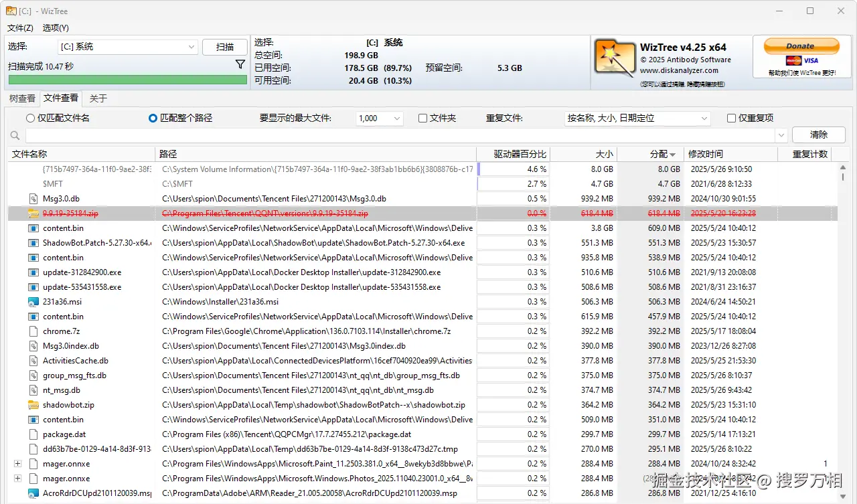Screen dimensions: 857x504
Task: Click the 扫描 scan button
Action: (x=225, y=47)
